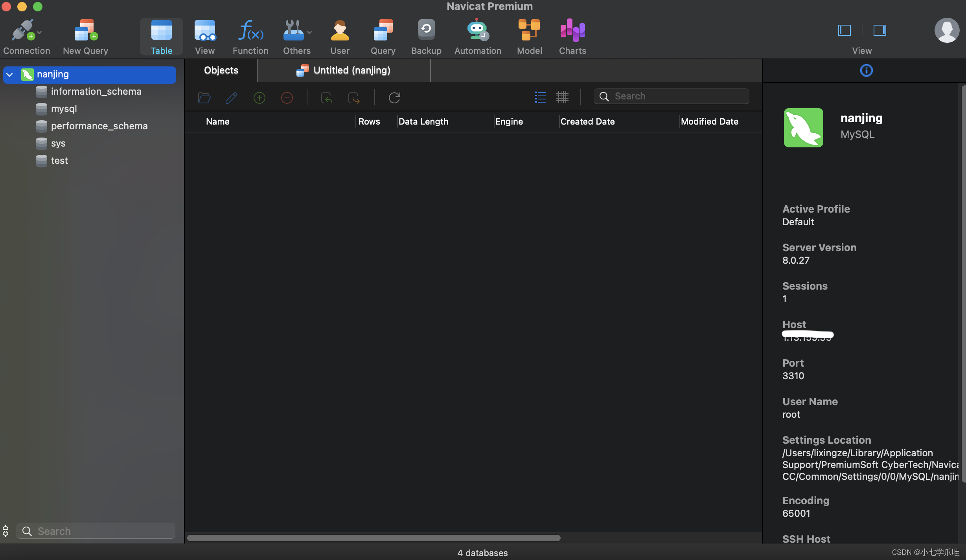The width and height of the screenshot is (966, 560).
Task: Open the Backup toolbar icon
Action: pos(426,37)
